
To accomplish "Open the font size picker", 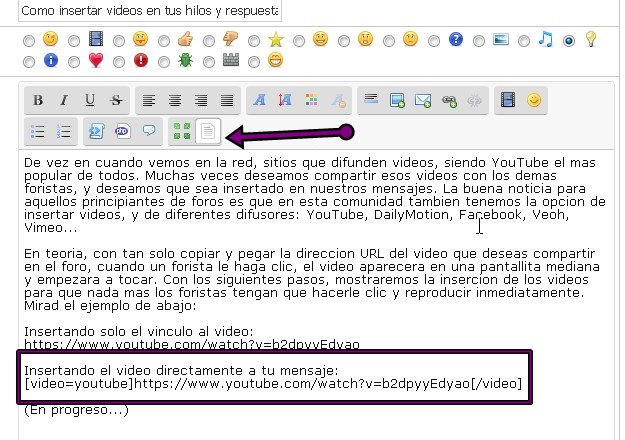I will click(x=285, y=100).
